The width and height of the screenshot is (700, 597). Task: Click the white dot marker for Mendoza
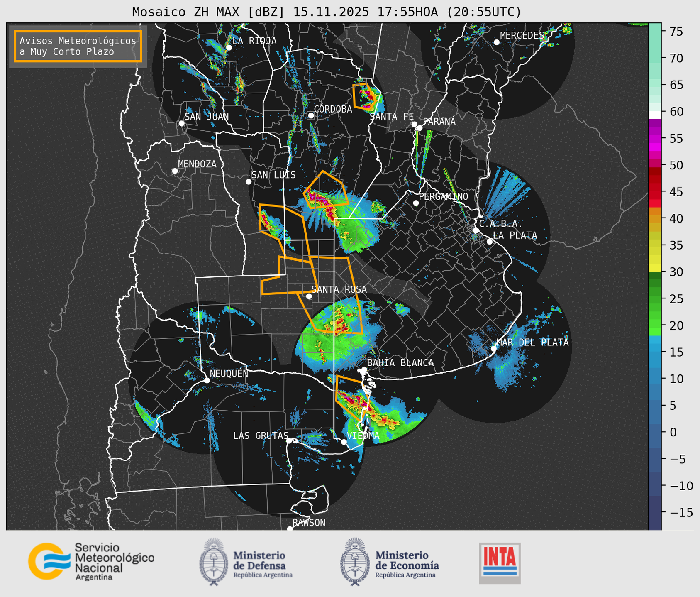pos(175,171)
